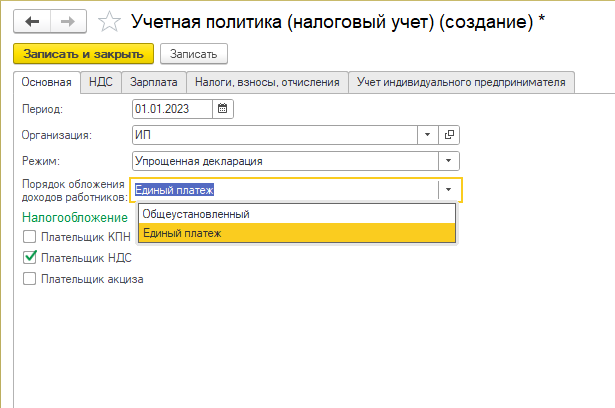Click into the Период date field
This screenshot has height=408, width=615.
click(171, 108)
